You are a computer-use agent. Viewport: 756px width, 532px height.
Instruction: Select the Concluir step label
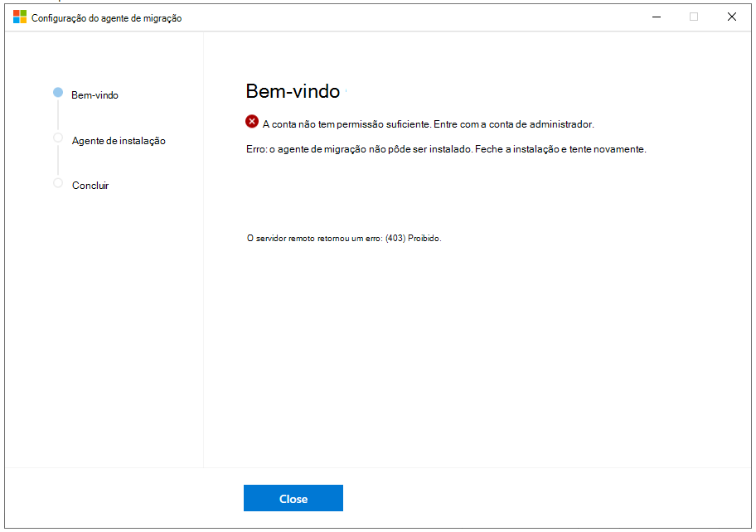[90, 186]
